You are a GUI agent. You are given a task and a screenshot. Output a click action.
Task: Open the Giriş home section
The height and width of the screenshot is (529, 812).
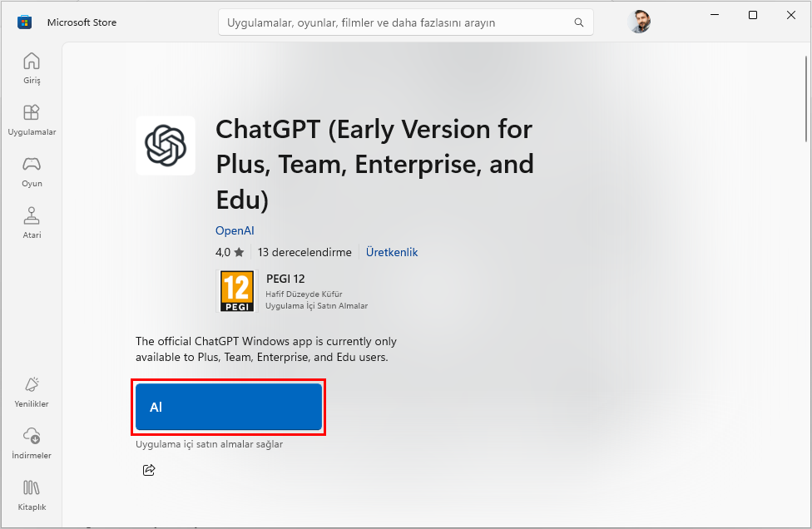click(31, 68)
